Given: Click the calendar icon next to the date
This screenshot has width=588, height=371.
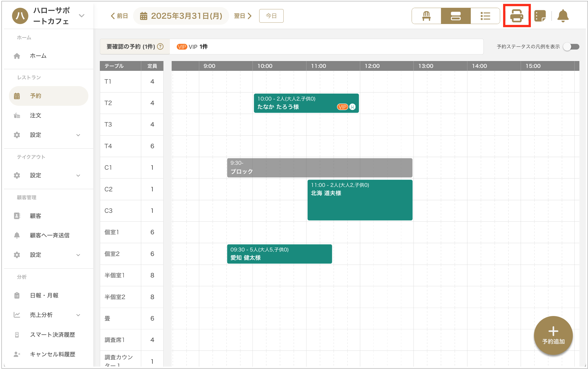Looking at the screenshot, I should (143, 16).
